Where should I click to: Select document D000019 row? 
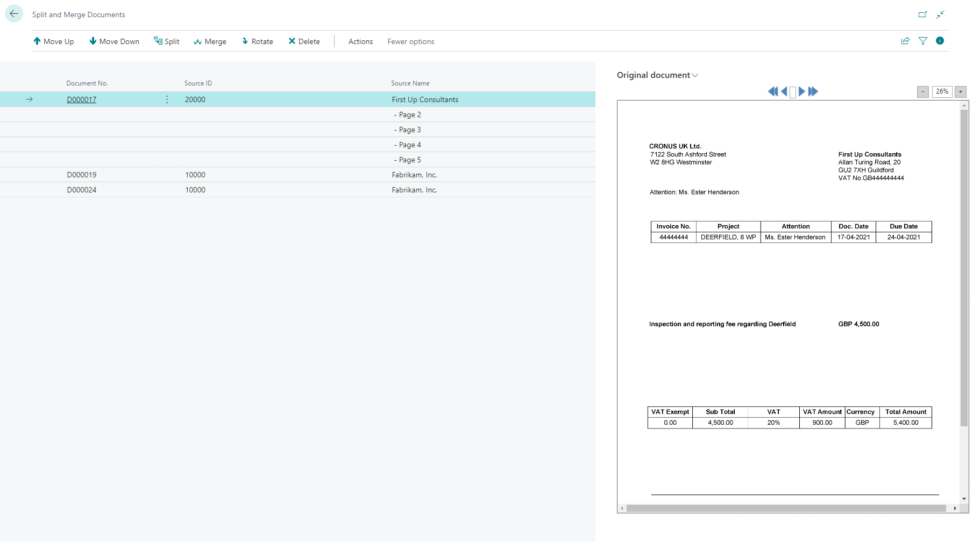297,175
